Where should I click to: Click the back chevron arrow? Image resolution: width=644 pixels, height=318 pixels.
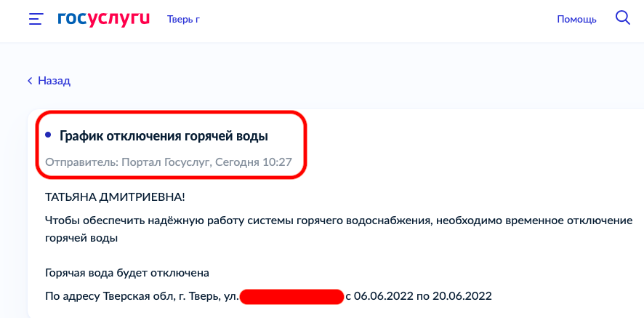click(x=30, y=81)
